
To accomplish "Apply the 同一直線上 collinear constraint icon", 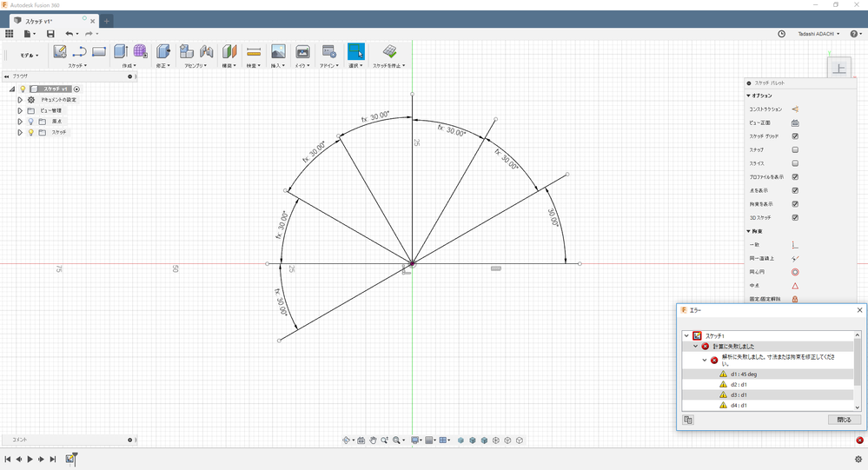I will click(x=795, y=259).
